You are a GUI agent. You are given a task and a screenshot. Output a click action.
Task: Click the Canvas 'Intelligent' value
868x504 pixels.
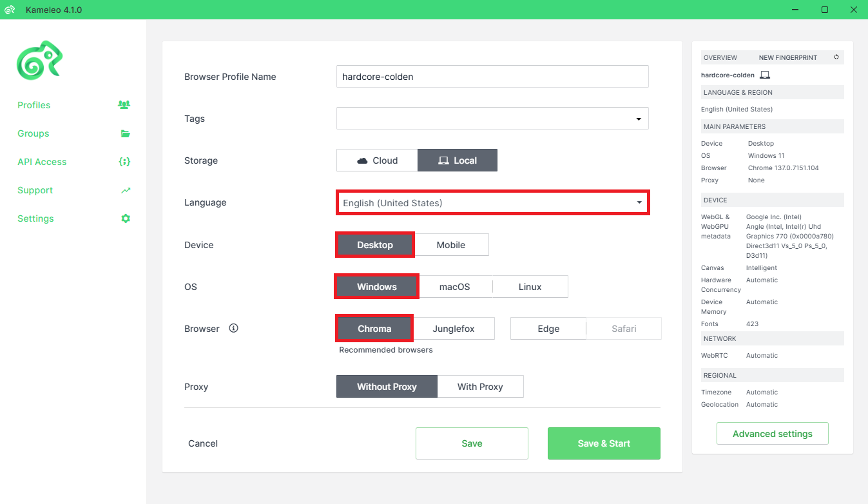click(762, 268)
